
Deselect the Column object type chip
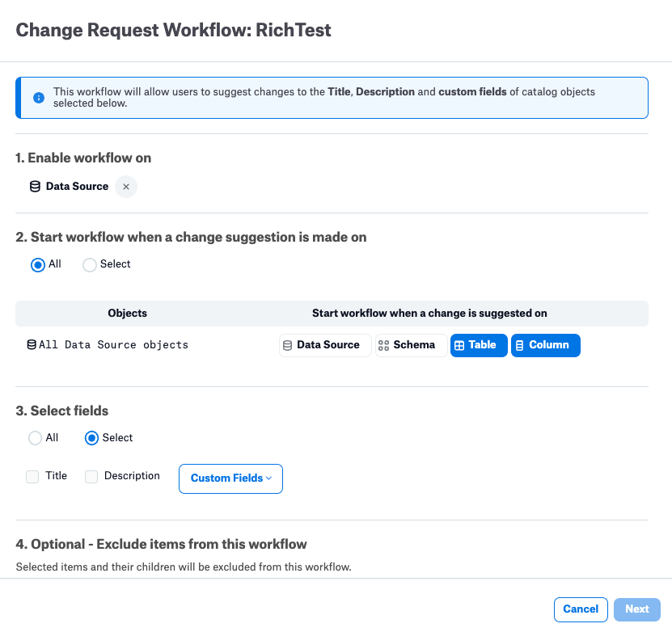tap(546, 345)
